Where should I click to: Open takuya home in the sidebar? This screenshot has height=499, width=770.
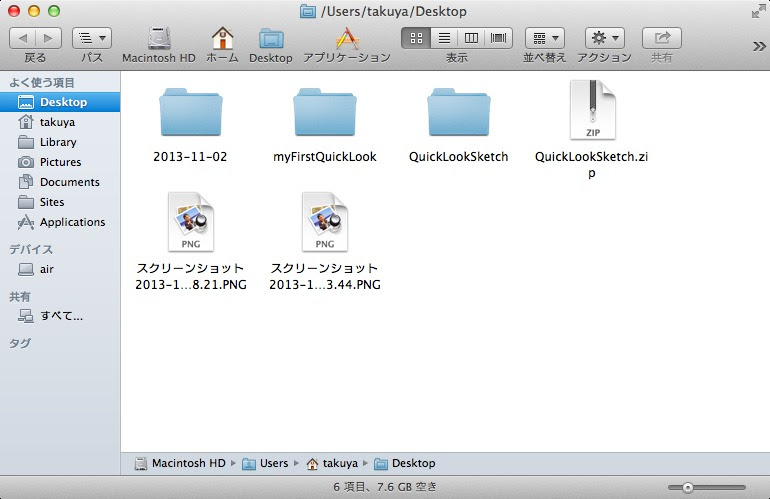pos(60,122)
